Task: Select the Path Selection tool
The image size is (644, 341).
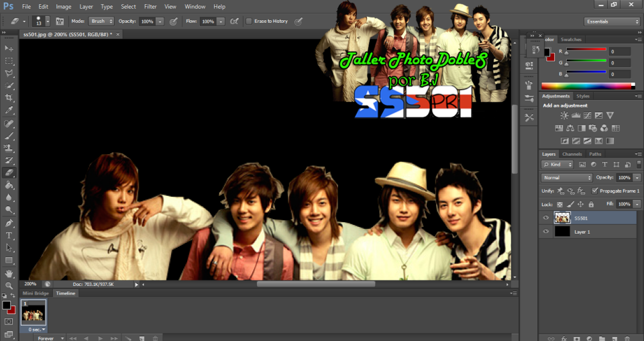Action: coord(9,248)
